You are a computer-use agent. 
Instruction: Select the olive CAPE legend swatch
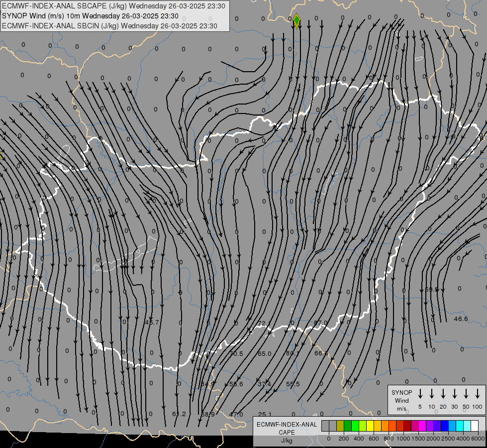tap(340, 426)
